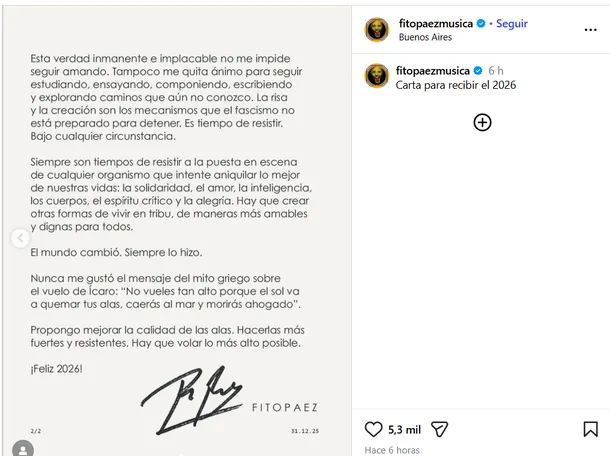This screenshot has height=456, width=610.
Task: Click the "6 h" caption timestamp
Action: pos(496,71)
